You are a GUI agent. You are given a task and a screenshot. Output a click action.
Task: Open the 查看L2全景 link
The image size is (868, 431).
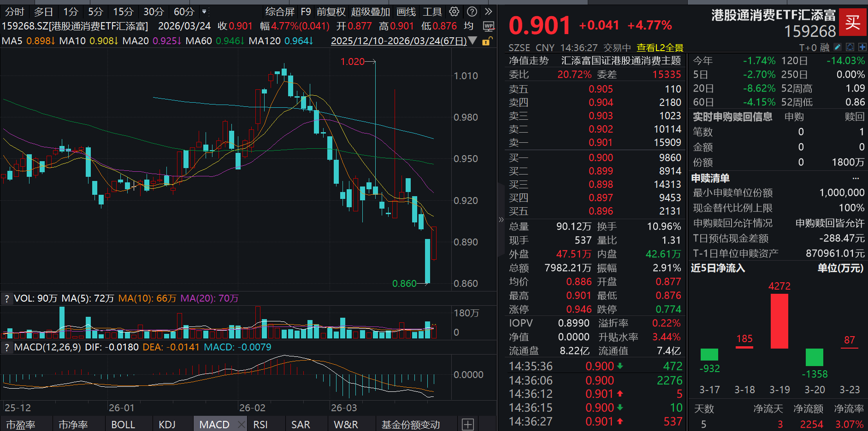point(660,47)
